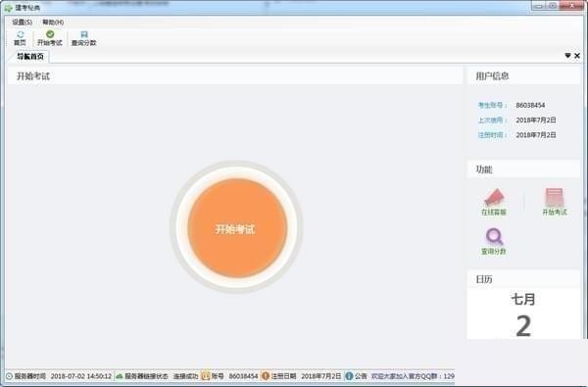Click the 注册时间 date value
Screen dimensions: 588x387
(x=536, y=135)
